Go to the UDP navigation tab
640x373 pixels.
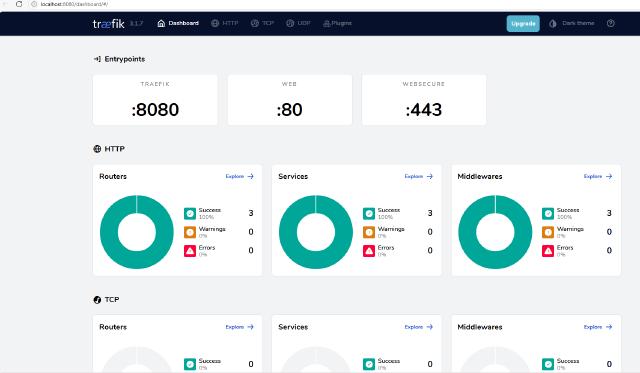[x=298, y=23]
